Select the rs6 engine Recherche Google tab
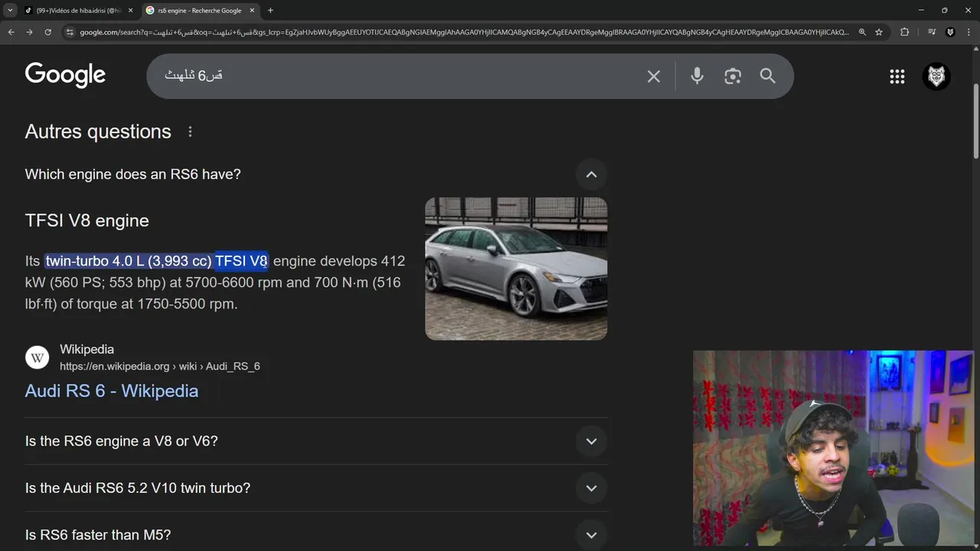The image size is (980, 551). pos(201,11)
